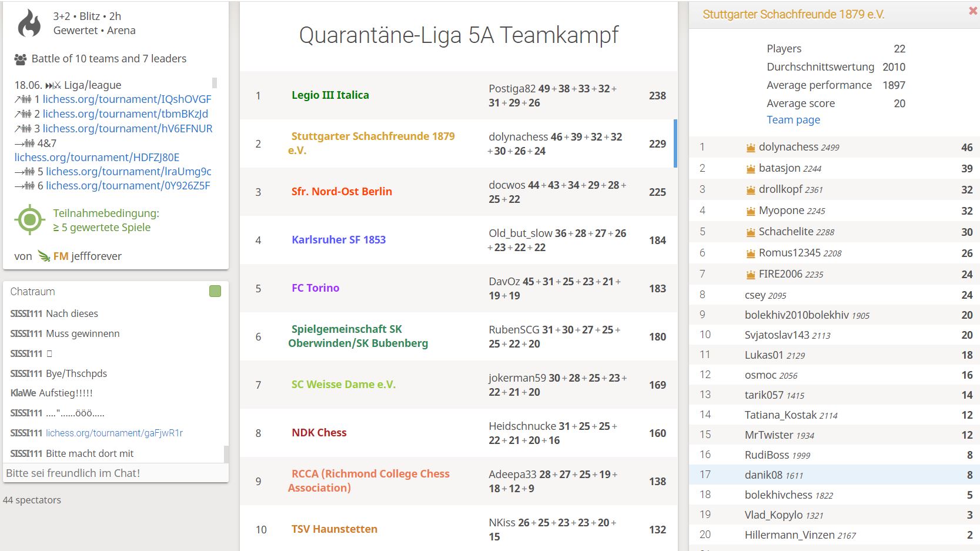Click the crown icon beside FIRE2006
This screenshot has width=980, height=551.
click(x=751, y=275)
